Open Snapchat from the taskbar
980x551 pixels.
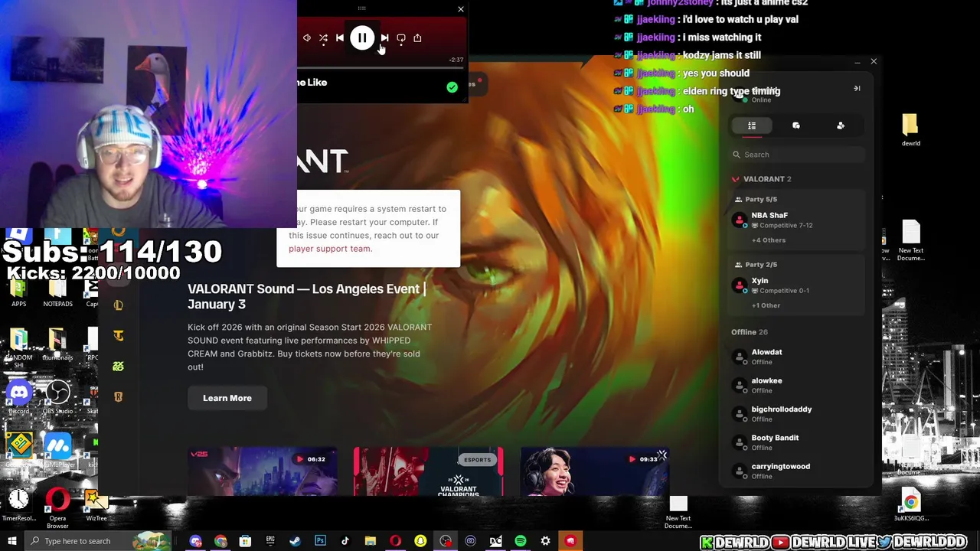pos(420,541)
